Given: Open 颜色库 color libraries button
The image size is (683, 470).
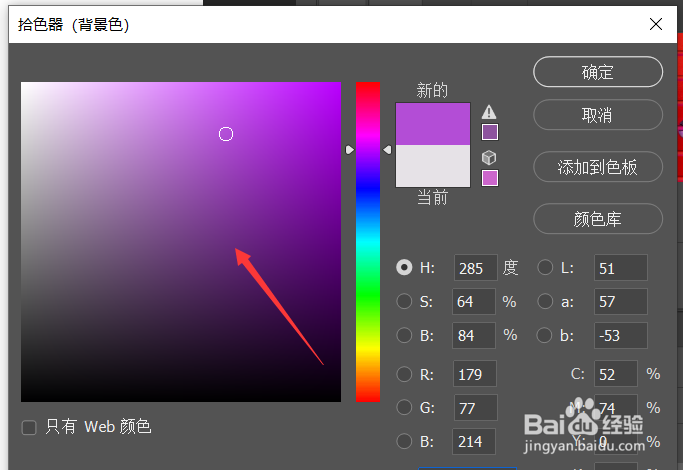Looking at the screenshot, I should point(598,219).
